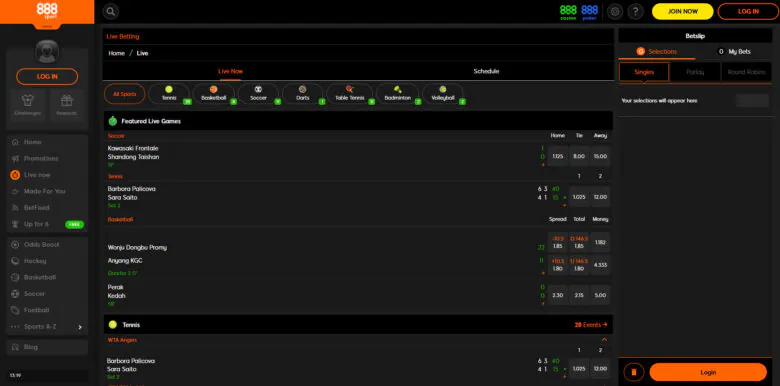Switch to Schedule tab
This screenshot has height=386, width=780.
486,71
